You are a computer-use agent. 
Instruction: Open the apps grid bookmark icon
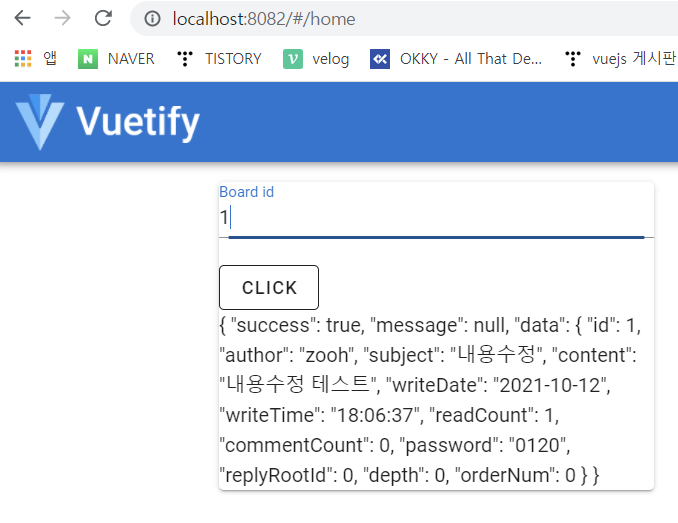tap(23, 59)
